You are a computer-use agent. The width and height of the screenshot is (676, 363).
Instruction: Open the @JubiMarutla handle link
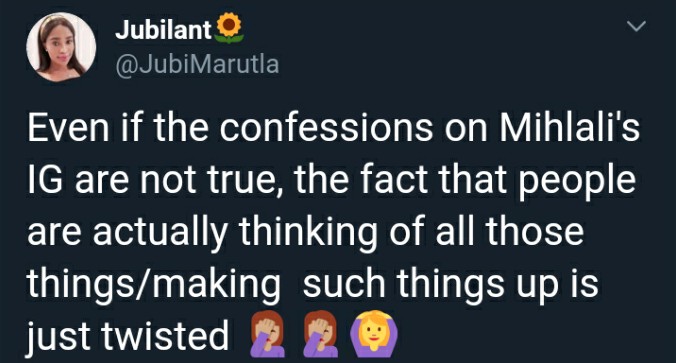(197, 65)
